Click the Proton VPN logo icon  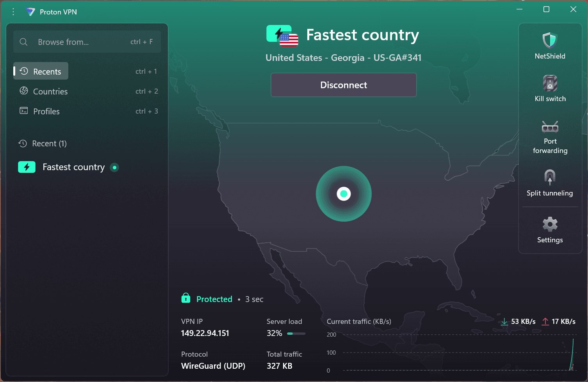click(x=30, y=12)
